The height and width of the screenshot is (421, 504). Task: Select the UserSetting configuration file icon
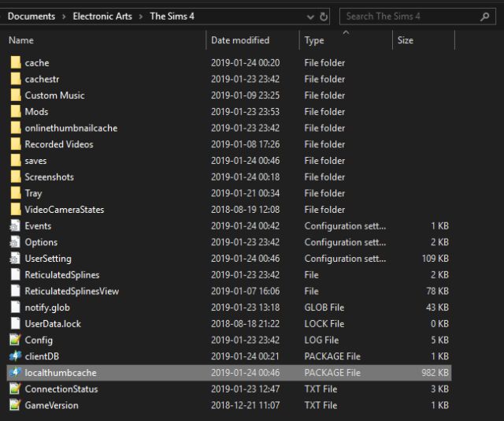tap(15, 258)
